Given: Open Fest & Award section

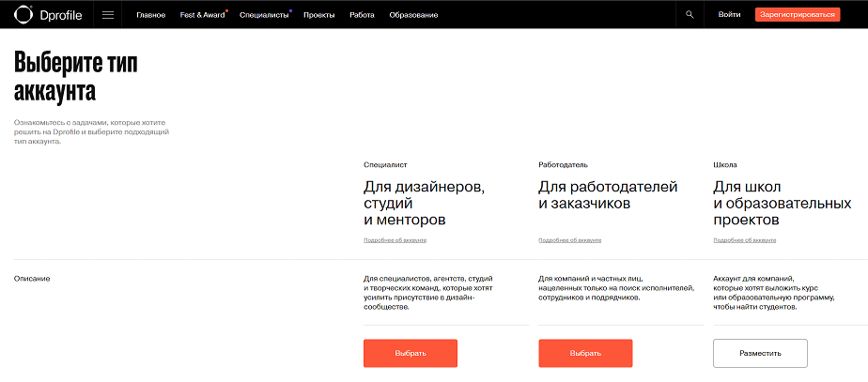Looking at the screenshot, I should (203, 15).
